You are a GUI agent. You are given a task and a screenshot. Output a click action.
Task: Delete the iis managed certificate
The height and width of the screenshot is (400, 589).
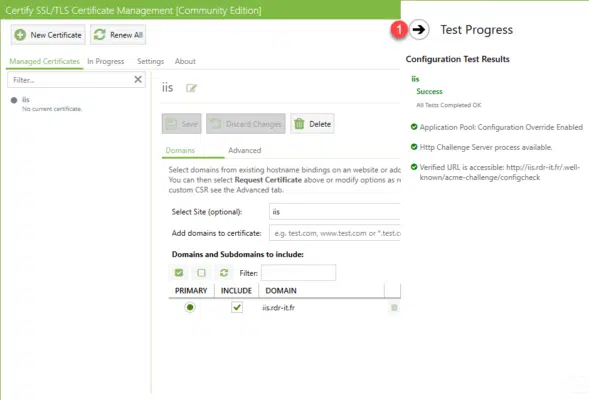coord(312,124)
